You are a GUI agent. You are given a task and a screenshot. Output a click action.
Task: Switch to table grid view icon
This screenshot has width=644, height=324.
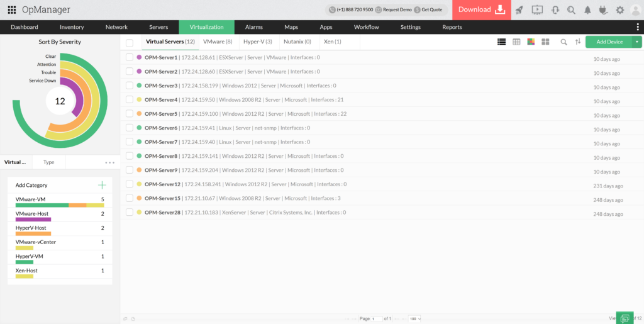516,42
